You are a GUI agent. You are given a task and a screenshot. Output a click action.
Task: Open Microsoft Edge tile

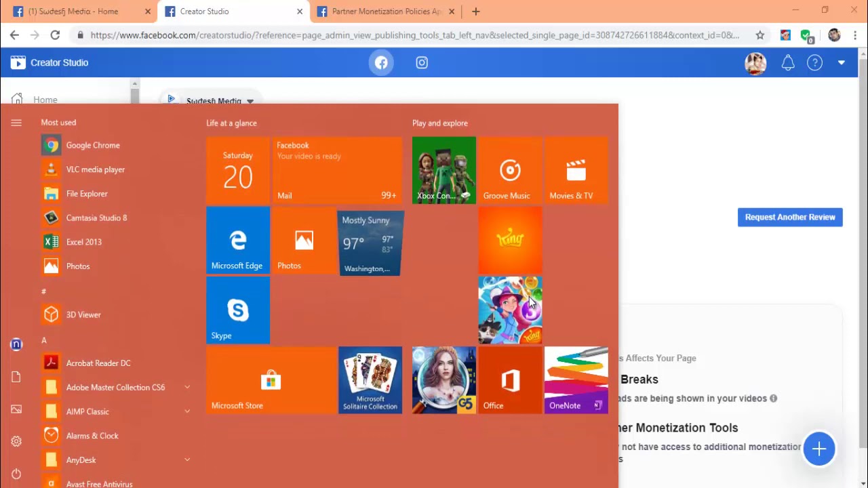pos(238,241)
